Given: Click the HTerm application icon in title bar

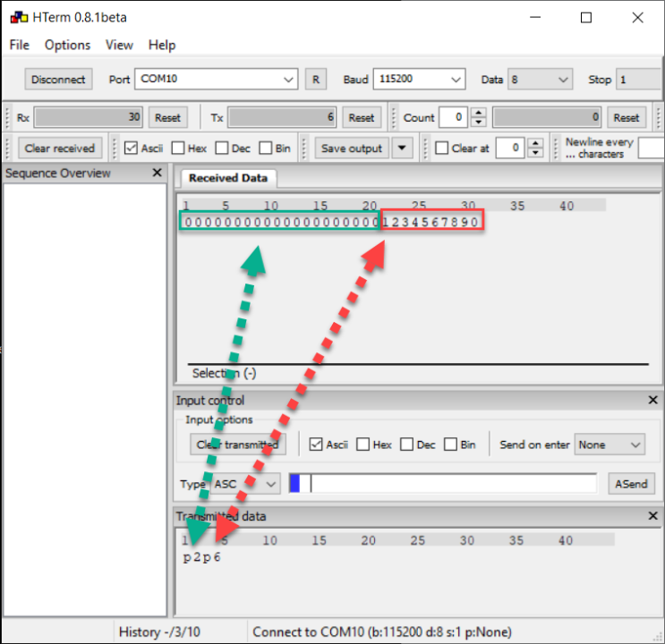Looking at the screenshot, I should point(17,17).
